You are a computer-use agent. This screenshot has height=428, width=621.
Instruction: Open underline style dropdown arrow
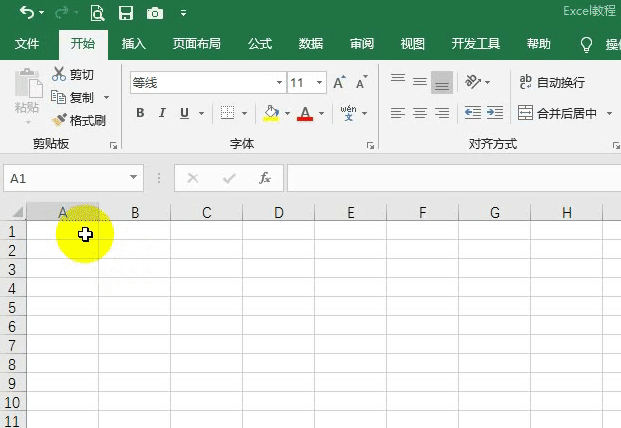[202, 114]
